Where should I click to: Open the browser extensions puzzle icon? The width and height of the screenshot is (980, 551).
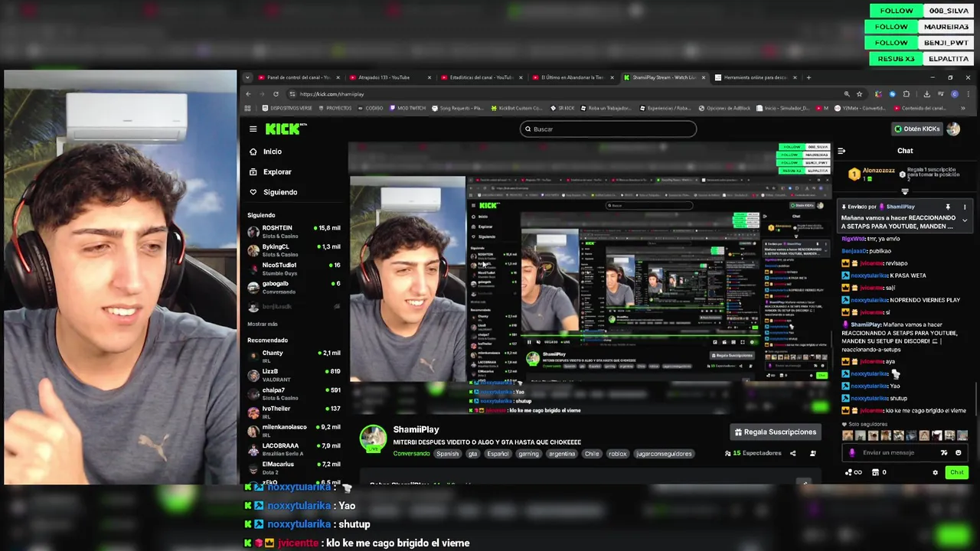pos(906,94)
